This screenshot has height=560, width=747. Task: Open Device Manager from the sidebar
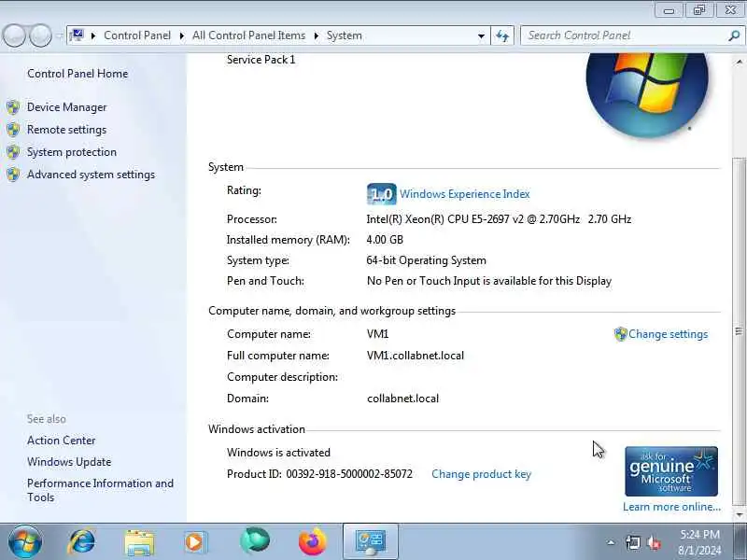(x=66, y=107)
